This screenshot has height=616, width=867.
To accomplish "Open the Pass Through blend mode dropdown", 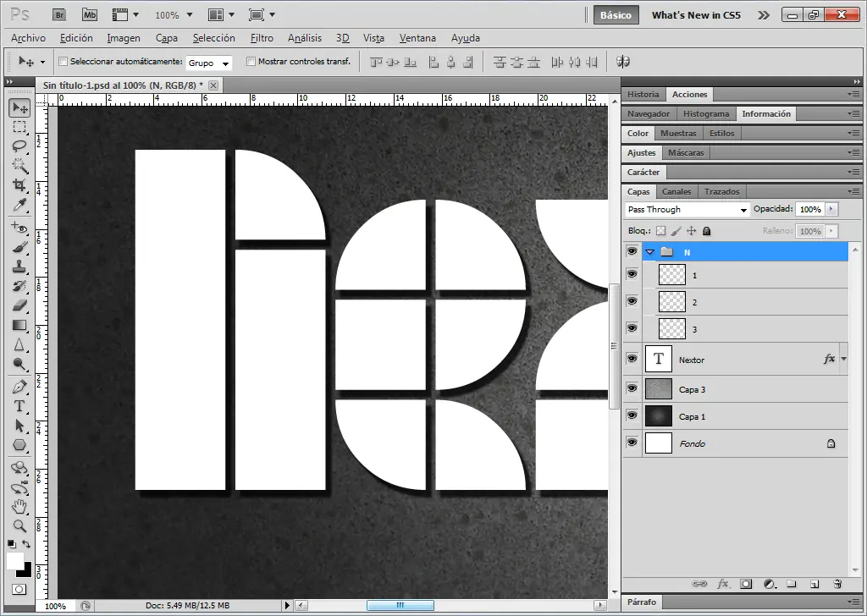I will [x=688, y=210].
